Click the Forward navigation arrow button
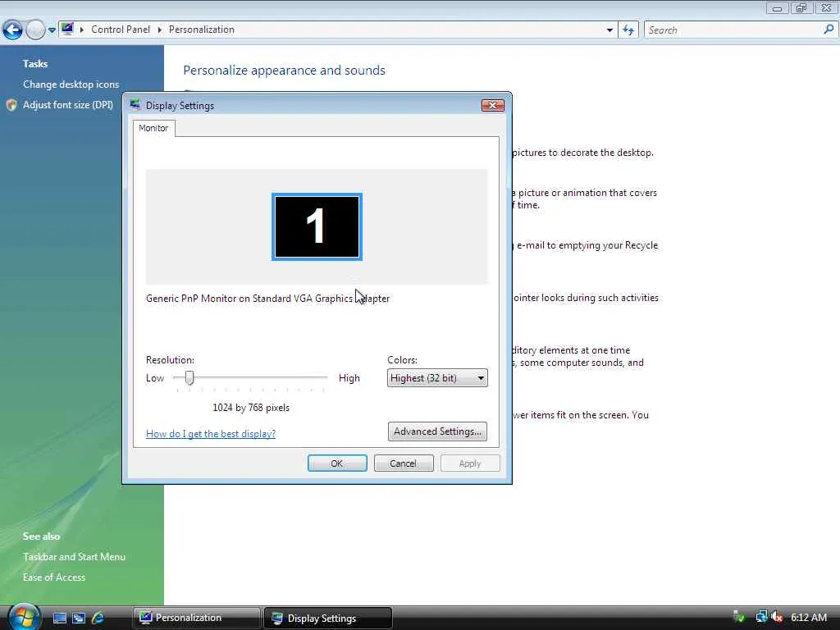The image size is (840, 630). pos(35,30)
